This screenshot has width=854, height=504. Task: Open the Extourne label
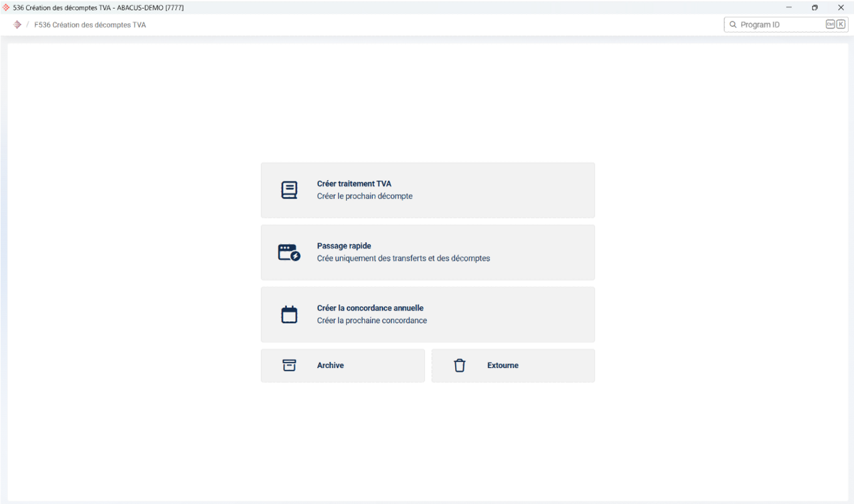502,365
